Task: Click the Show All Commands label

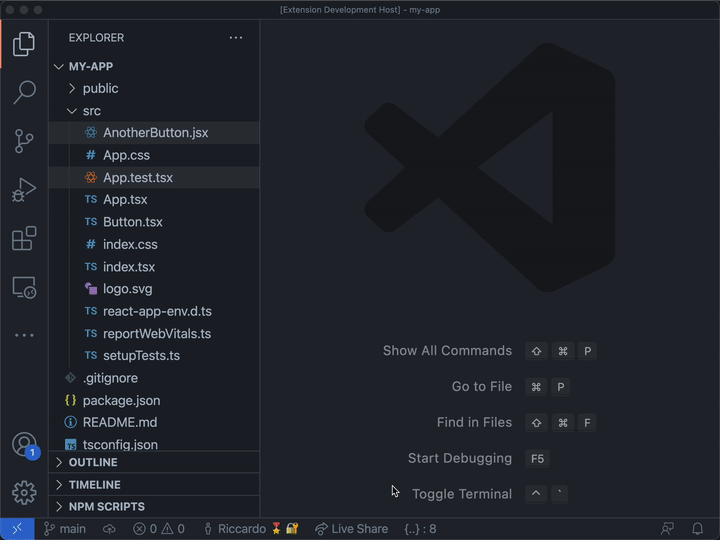Action: (x=447, y=351)
